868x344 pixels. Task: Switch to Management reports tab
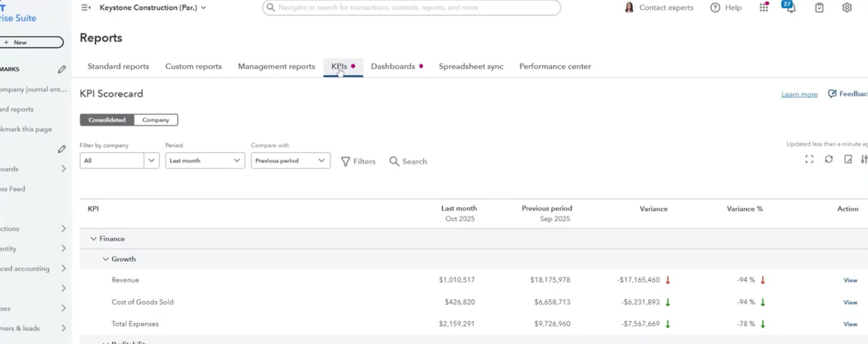pyautogui.click(x=276, y=66)
